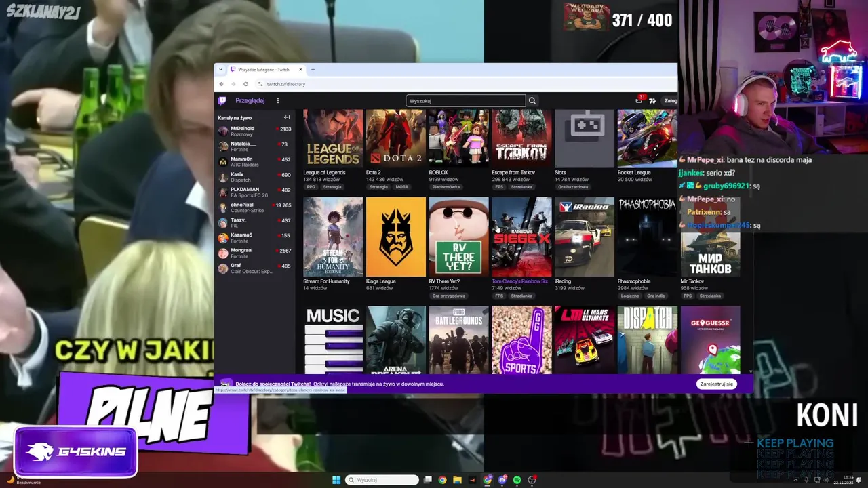Image resolution: width=868 pixels, height=488 pixels.
Task: Click the Twitch logo home icon
Action: point(222,100)
